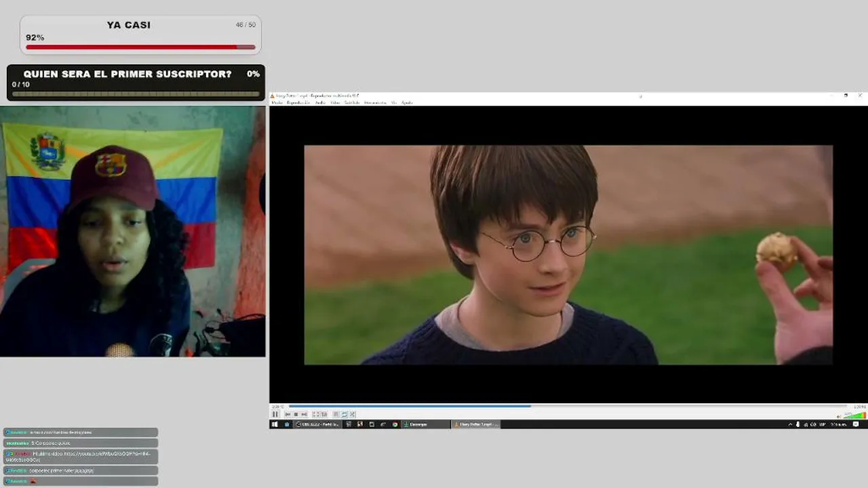Toggle VLC random shuffle

coord(353,414)
